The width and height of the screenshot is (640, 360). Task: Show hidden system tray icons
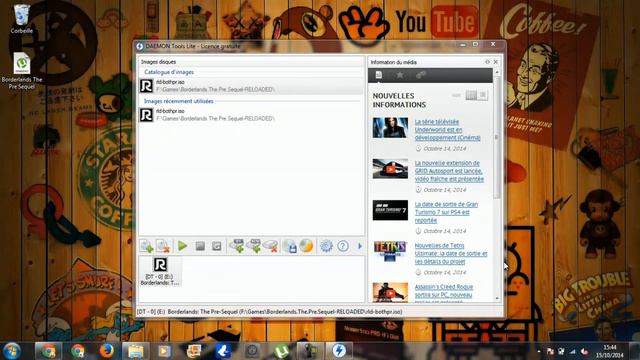(x=539, y=351)
